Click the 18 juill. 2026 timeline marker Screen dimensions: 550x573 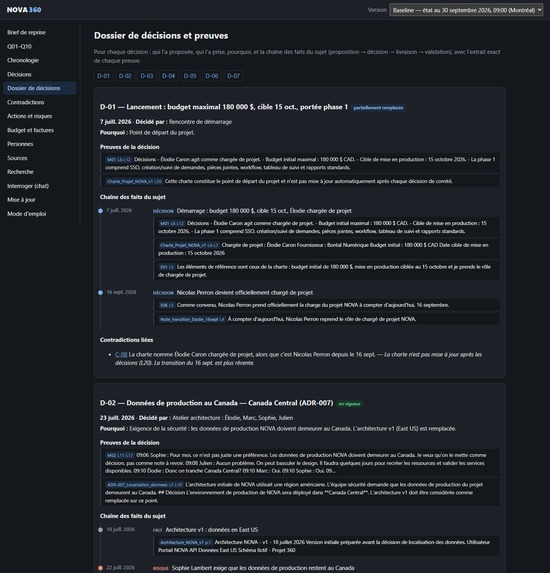[x=100, y=530]
